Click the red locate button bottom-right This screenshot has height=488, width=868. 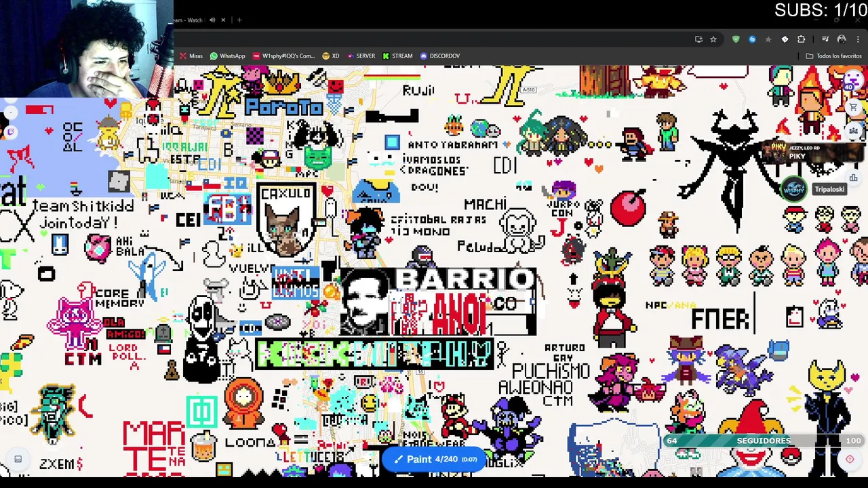pyautogui.click(x=850, y=460)
